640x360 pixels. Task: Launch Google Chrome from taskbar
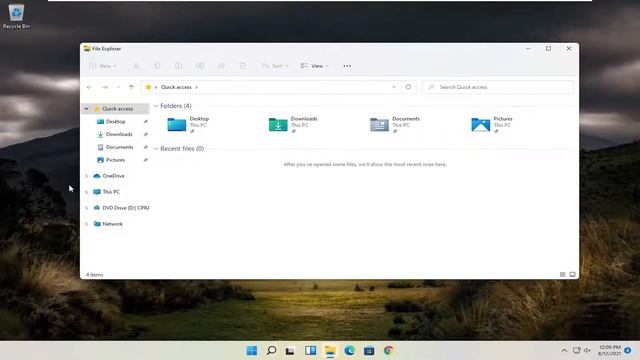point(388,351)
